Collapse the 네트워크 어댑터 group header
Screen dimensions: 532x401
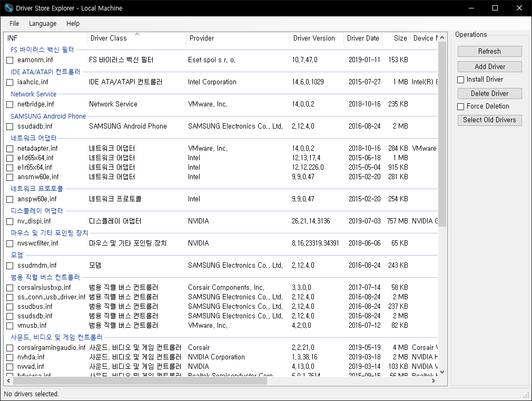point(34,138)
